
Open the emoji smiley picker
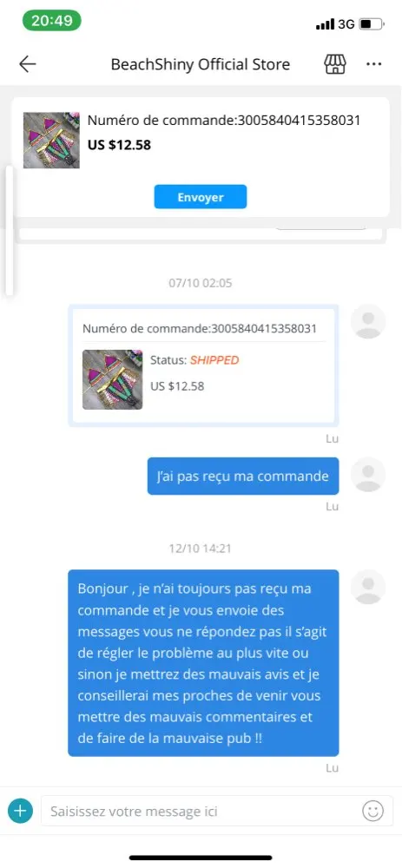(372, 811)
